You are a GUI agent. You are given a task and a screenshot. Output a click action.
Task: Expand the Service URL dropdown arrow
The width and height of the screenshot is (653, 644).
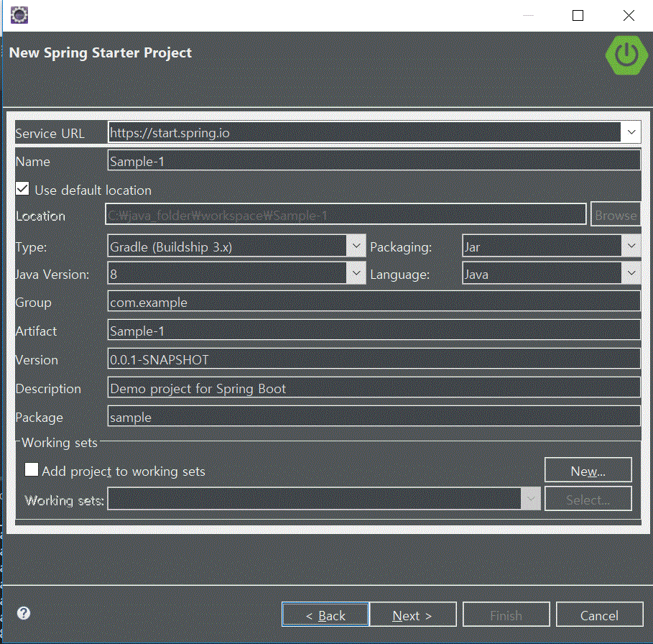(631, 132)
